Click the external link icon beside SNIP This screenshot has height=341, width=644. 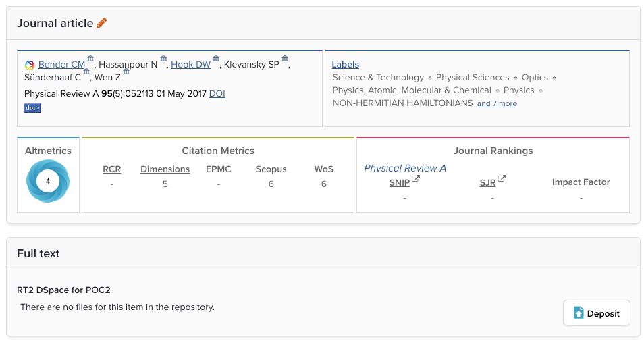416,179
